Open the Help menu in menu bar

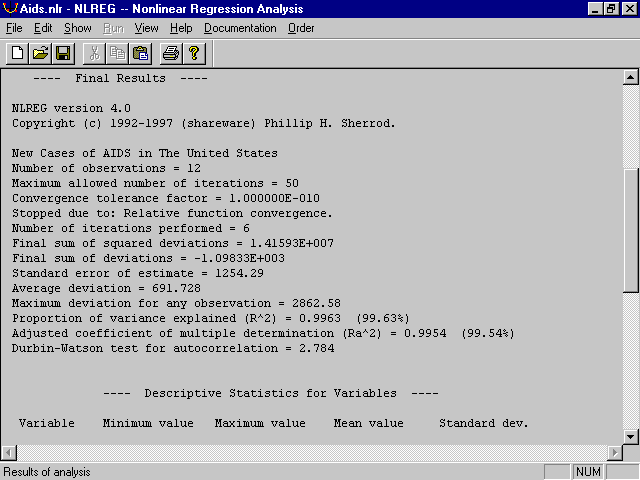click(181, 28)
